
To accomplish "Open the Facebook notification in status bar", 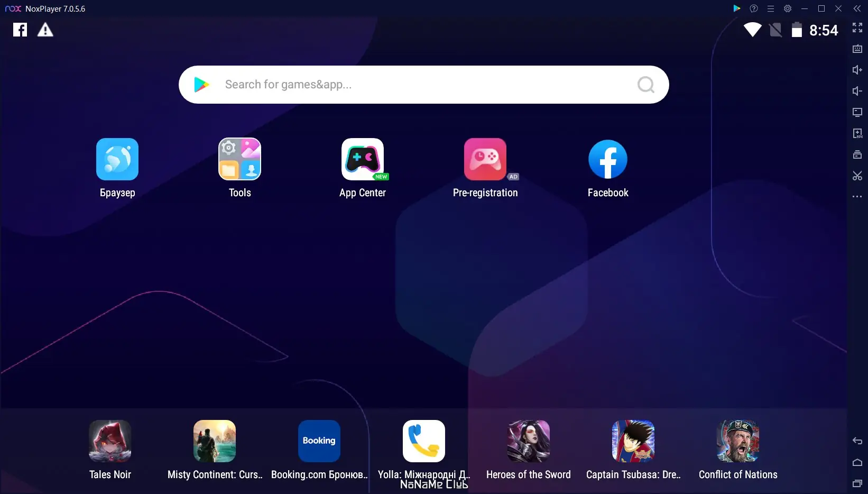I will point(20,30).
